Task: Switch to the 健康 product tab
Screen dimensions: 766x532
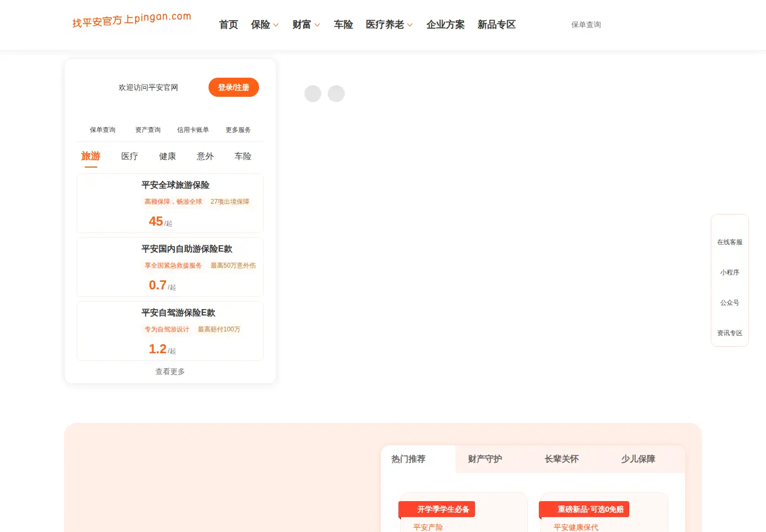Action: [x=168, y=156]
